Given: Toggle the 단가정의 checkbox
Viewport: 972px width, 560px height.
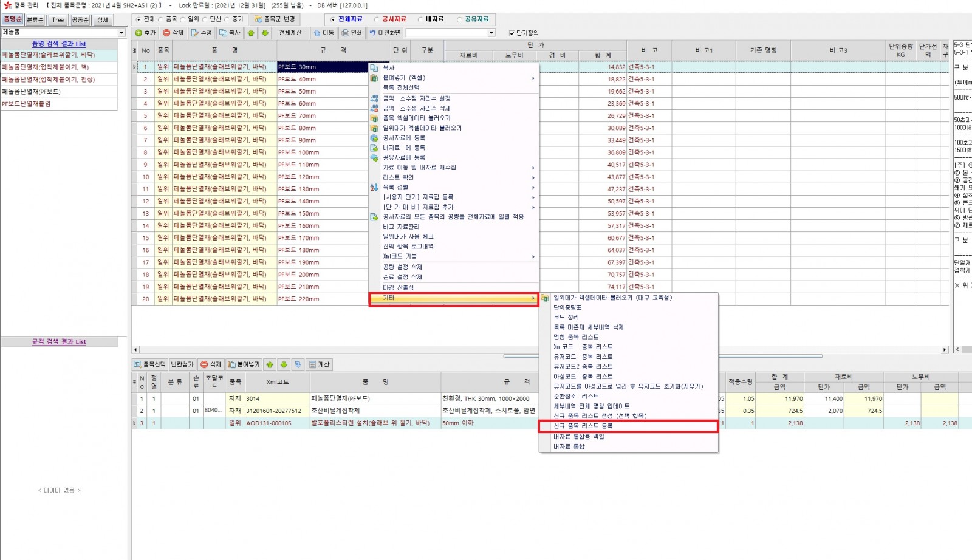Looking at the screenshot, I should click(512, 33).
